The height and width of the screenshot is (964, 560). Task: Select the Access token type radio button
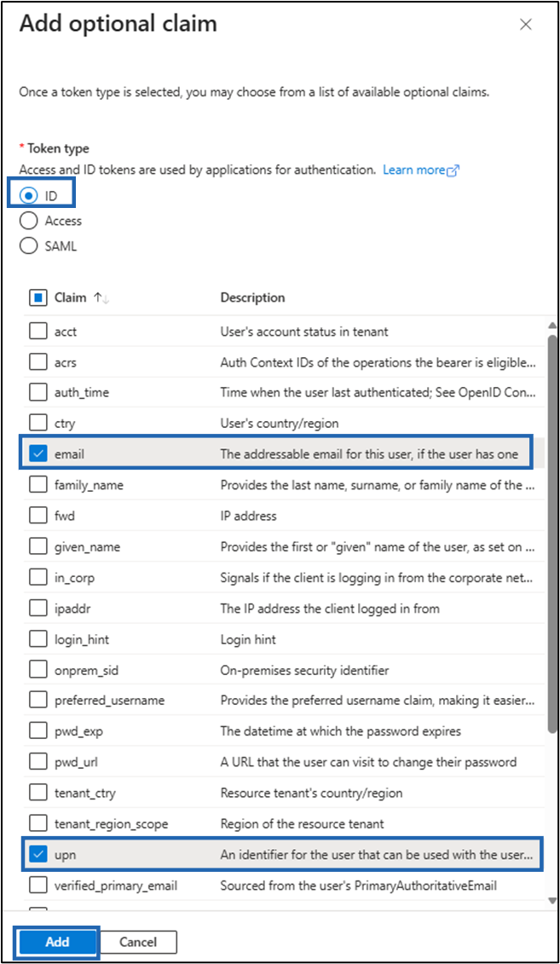(x=28, y=221)
